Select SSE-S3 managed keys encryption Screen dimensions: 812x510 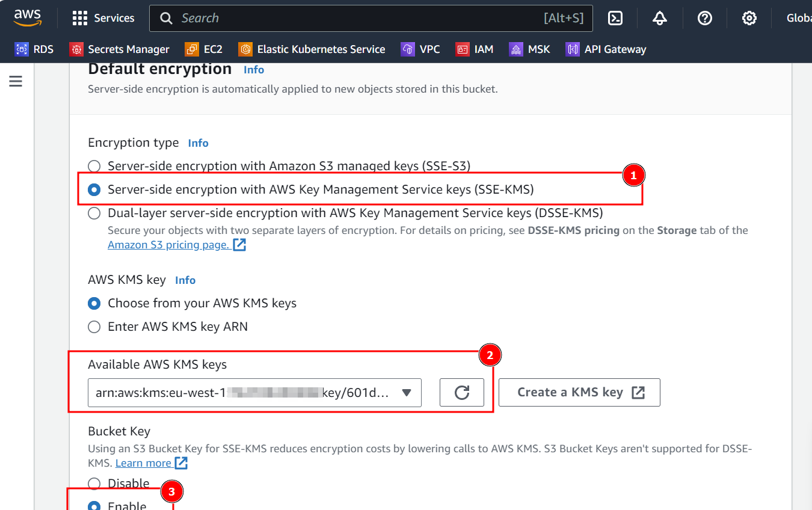(x=94, y=166)
